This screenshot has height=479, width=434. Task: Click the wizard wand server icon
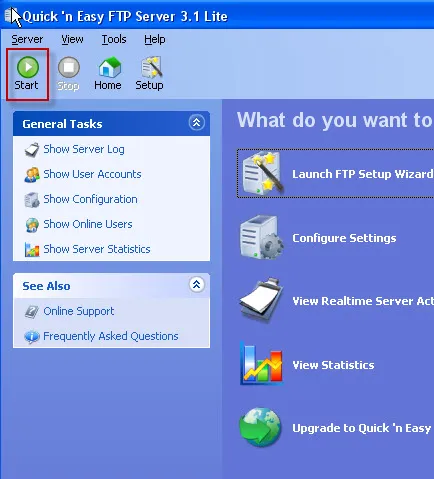coord(263,173)
